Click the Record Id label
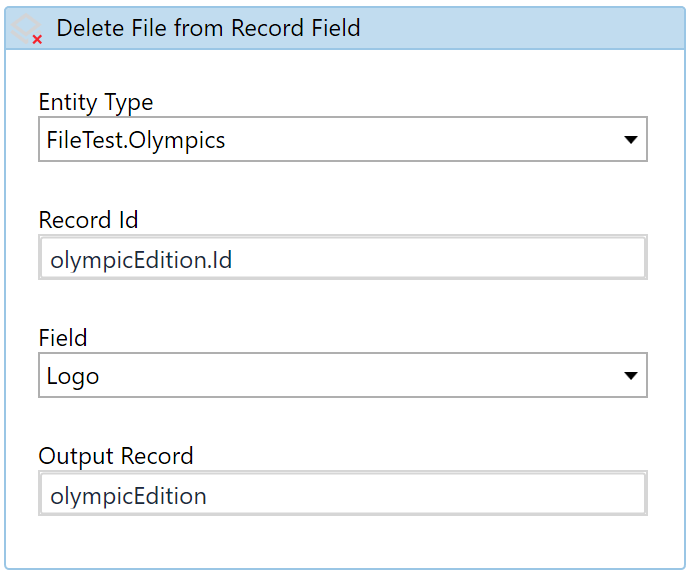The width and height of the screenshot is (691, 574). click(88, 220)
